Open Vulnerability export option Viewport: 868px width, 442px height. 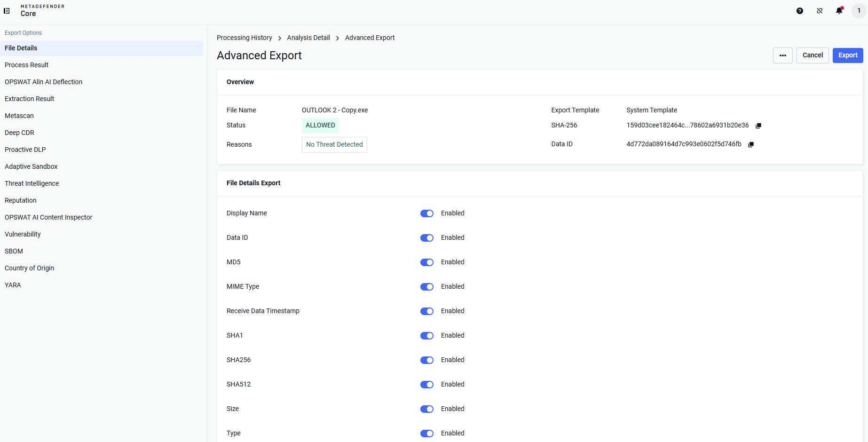pos(102,235)
